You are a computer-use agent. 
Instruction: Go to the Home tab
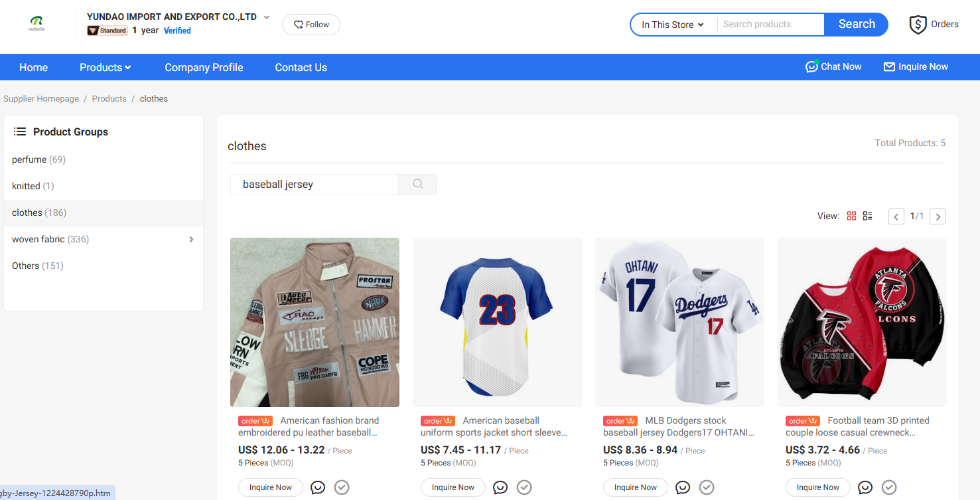click(x=33, y=67)
